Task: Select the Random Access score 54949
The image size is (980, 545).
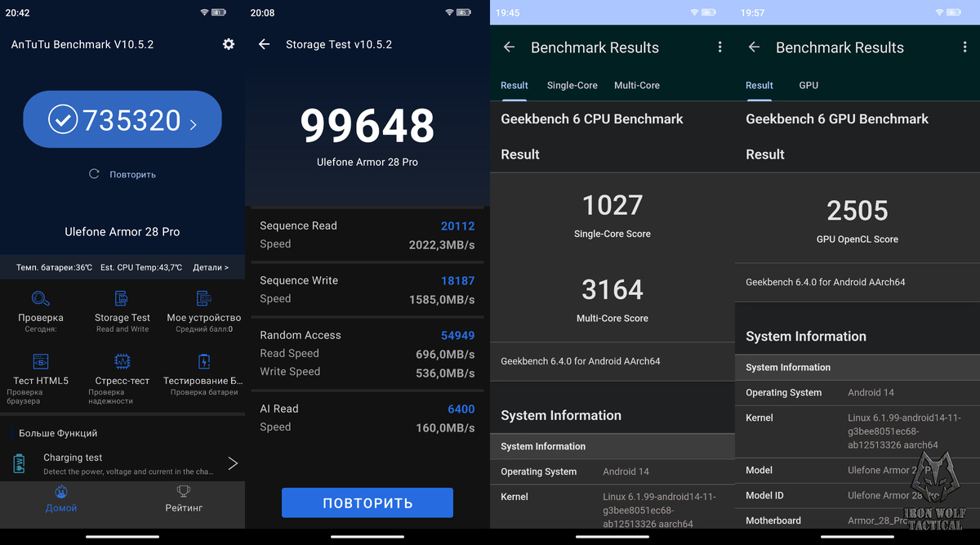Action: (x=457, y=335)
